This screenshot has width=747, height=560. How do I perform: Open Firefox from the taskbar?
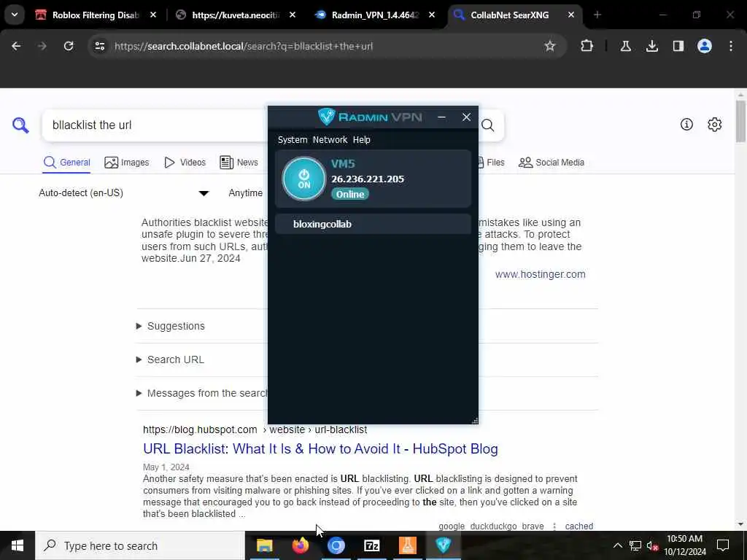click(300, 545)
